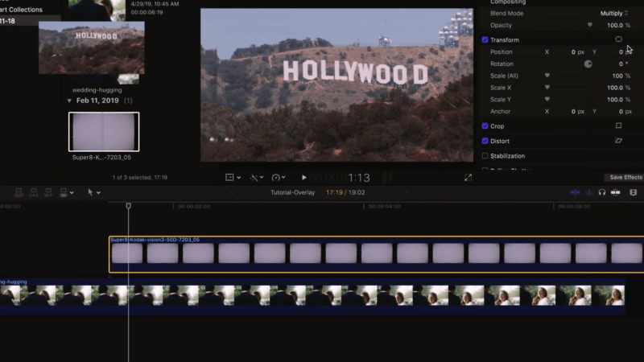Toggle the solo headphones icon
Screen dimensions: 644x362
pyautogui.click(x=601, y=192)
